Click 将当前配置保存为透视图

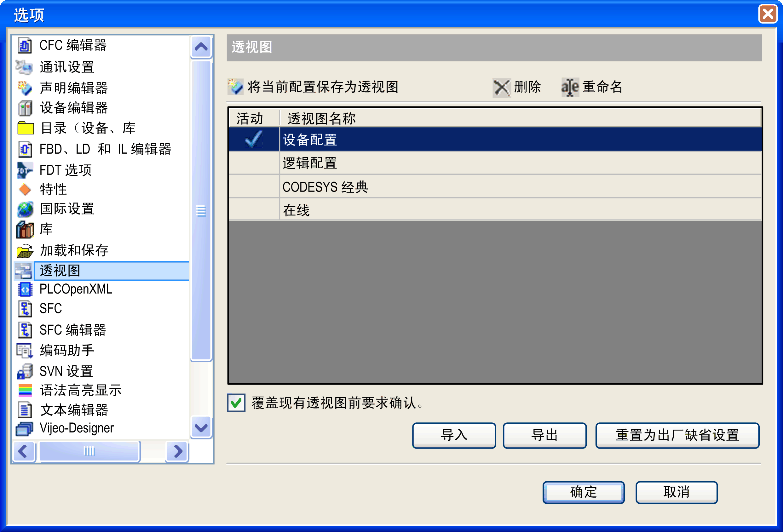click(x=323, y=87)
